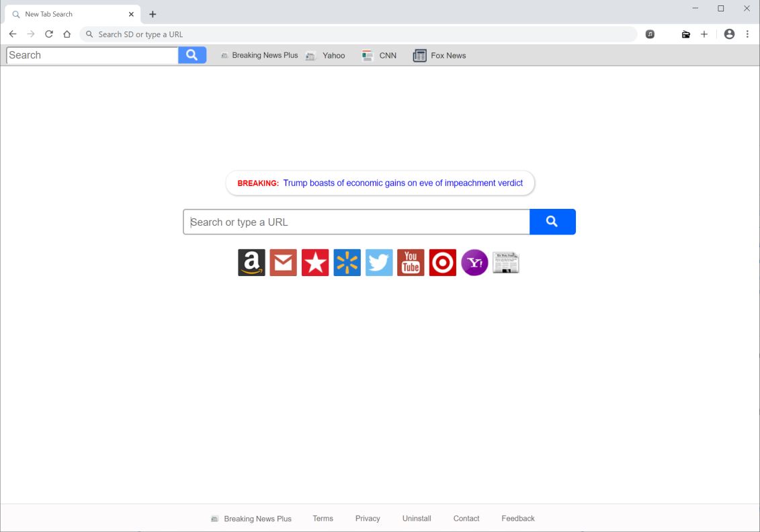
Task: Open the Gmail envelope shortcut
Action: pyautogui.click(x=283, y=263)
